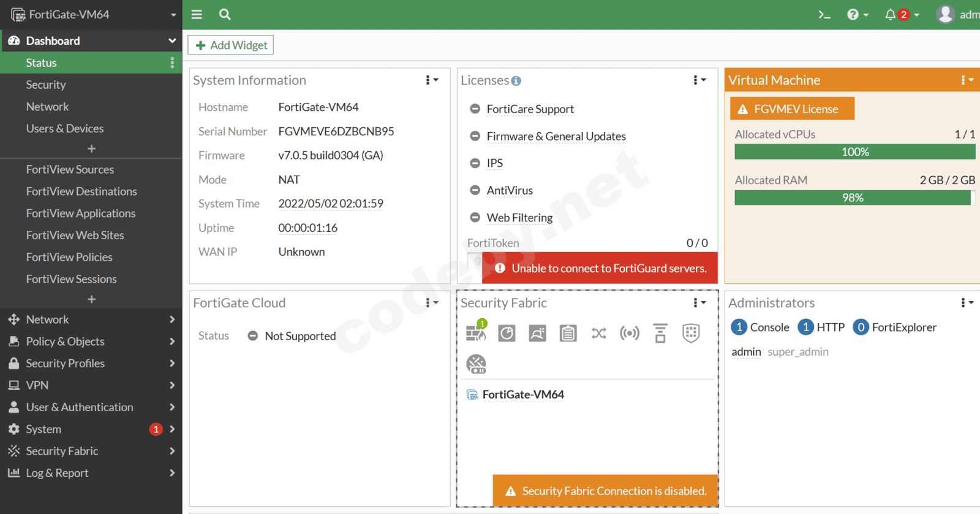Click the sandbox island icon in Security Fabric
Screen dimensions: 980x514
[x=537, y=333]
